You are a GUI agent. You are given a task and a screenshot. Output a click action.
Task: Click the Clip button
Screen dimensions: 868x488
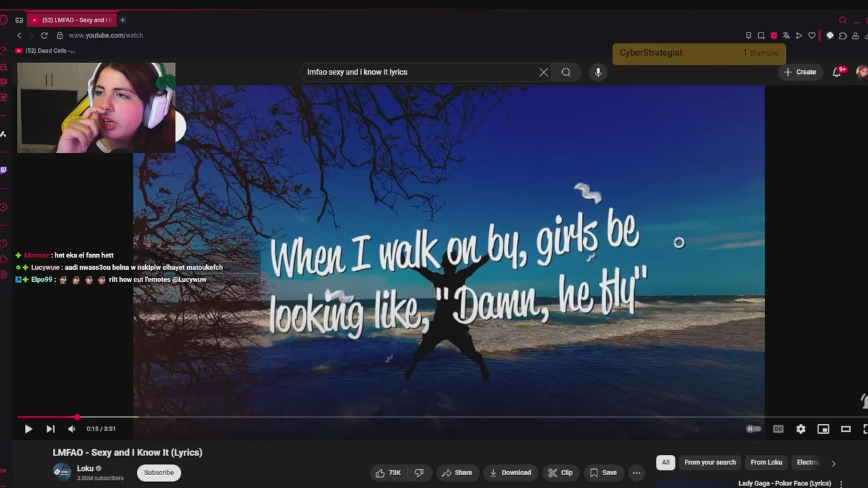561,472
